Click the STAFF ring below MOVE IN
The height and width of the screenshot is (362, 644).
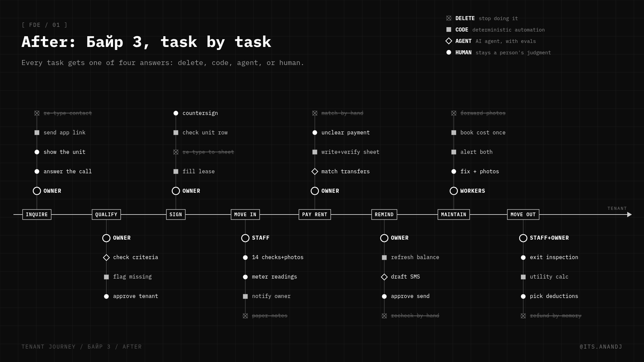pos(245,238)
